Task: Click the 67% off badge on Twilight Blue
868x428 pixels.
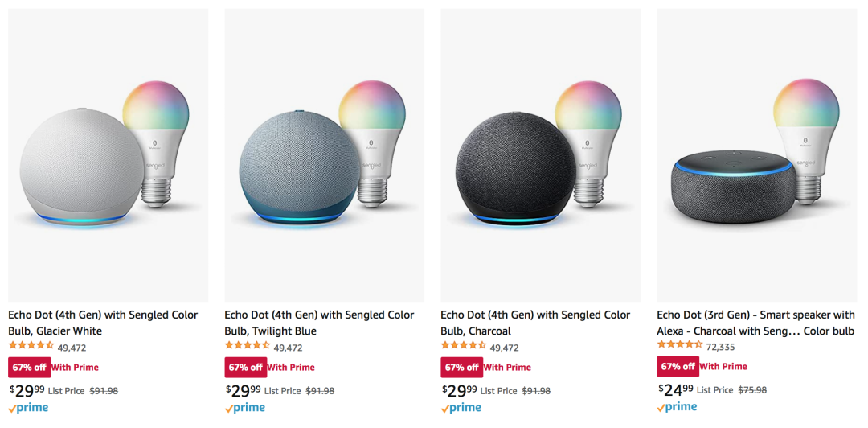Action: 246,367
